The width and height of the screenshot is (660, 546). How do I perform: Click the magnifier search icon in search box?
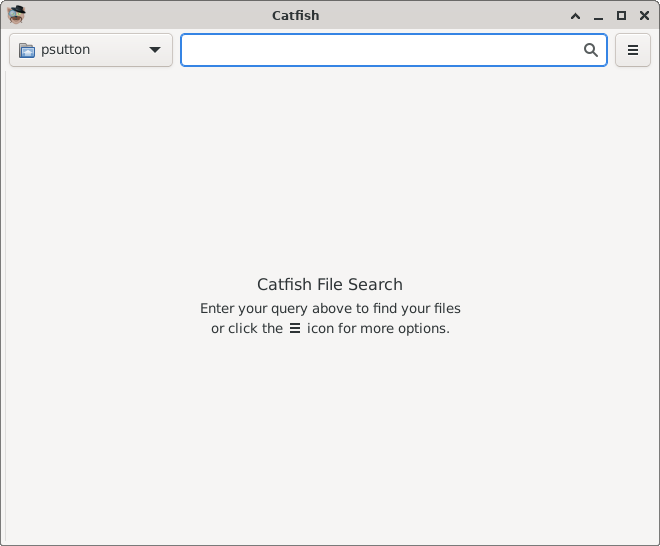[x=591, y=50]
